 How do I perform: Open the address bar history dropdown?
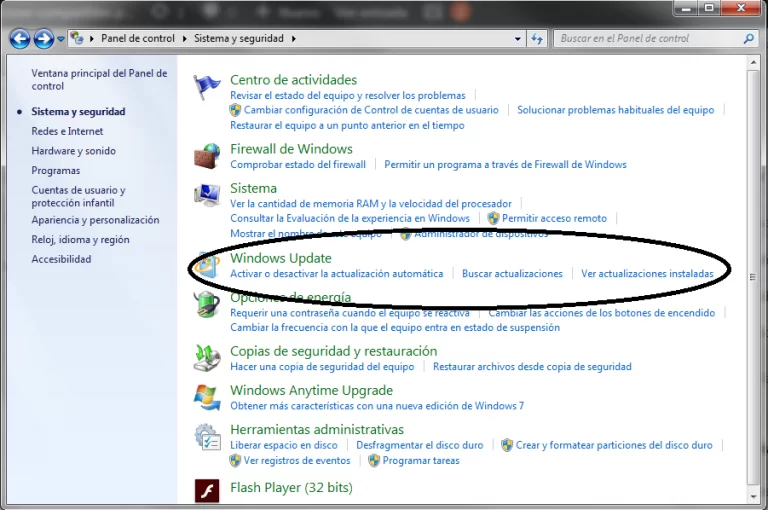point(517,39)
